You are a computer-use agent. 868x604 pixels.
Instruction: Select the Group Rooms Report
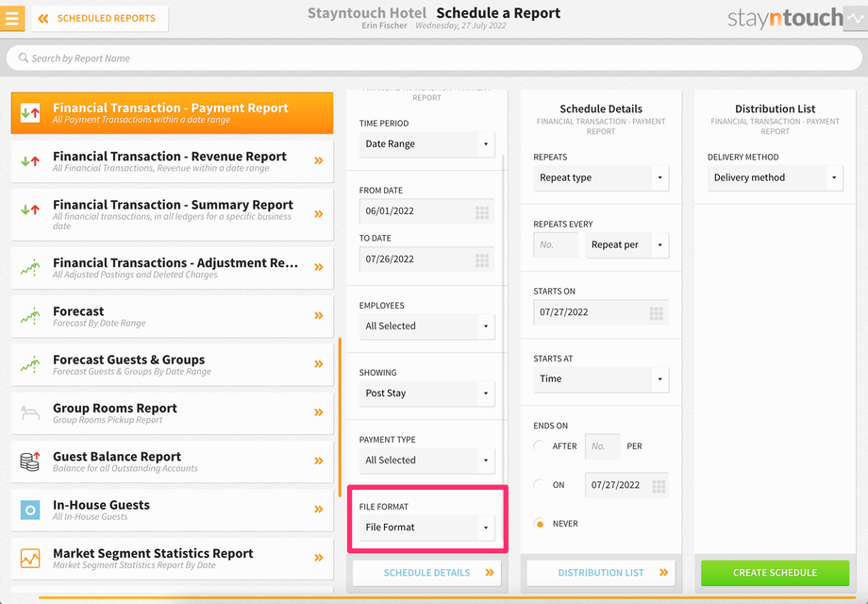tap(172, 413)
